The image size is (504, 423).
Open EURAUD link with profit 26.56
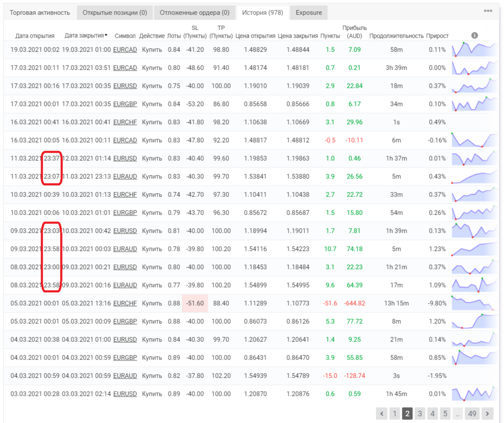pyautogui.click(x=125, y=177)
